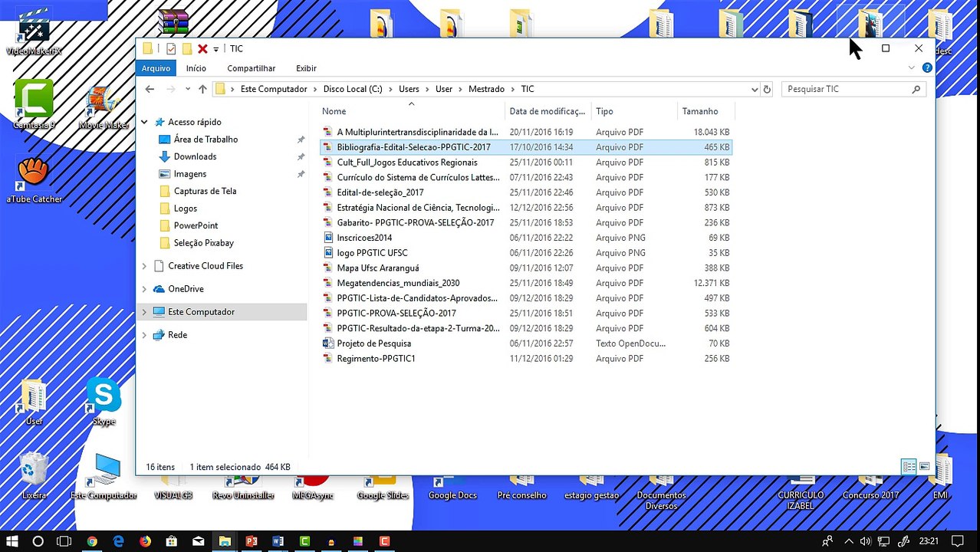
Task: Open Área de Trabalho in quick access
Action: (206, 140)
